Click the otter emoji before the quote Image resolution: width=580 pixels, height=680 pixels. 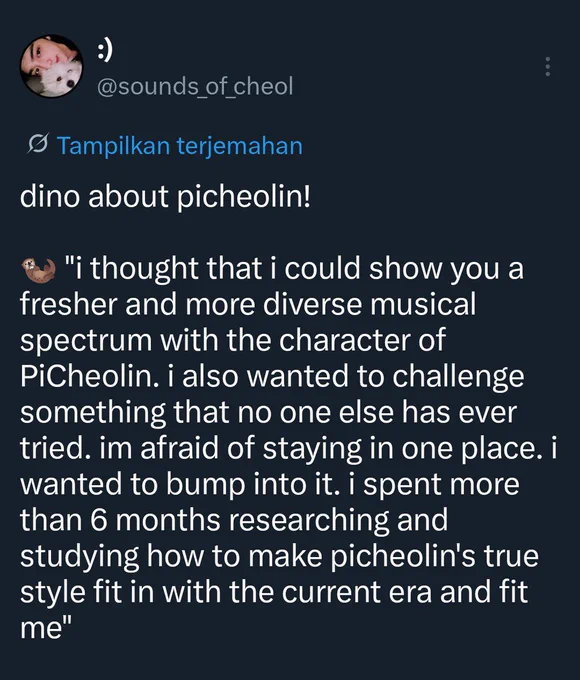(39, 270)
